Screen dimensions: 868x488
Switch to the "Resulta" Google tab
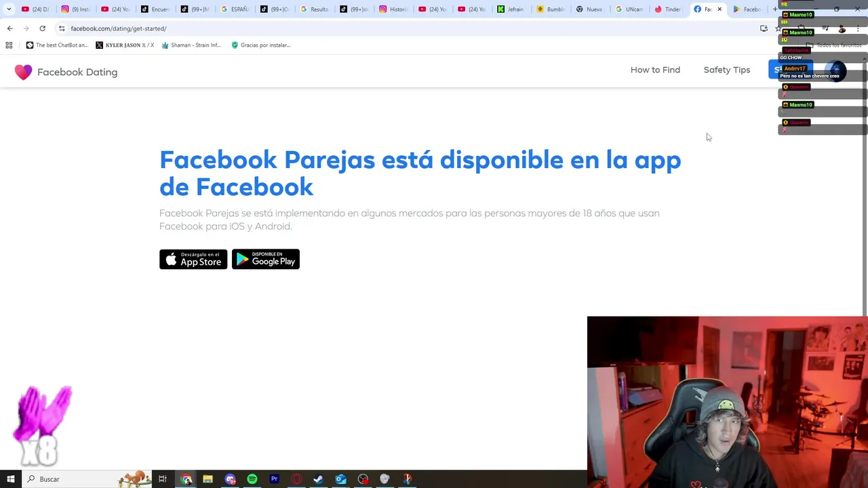click(315, 9)
